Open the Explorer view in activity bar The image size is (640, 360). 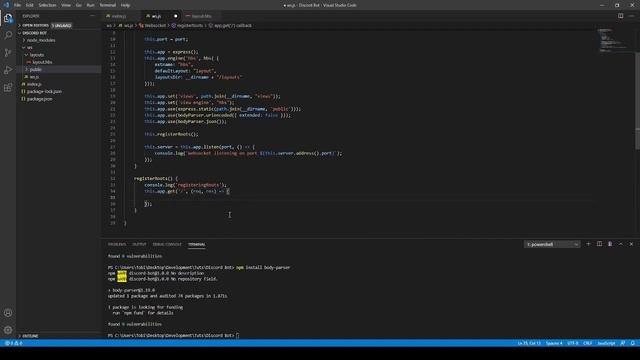pyautogui.click(x=8, y=18)
